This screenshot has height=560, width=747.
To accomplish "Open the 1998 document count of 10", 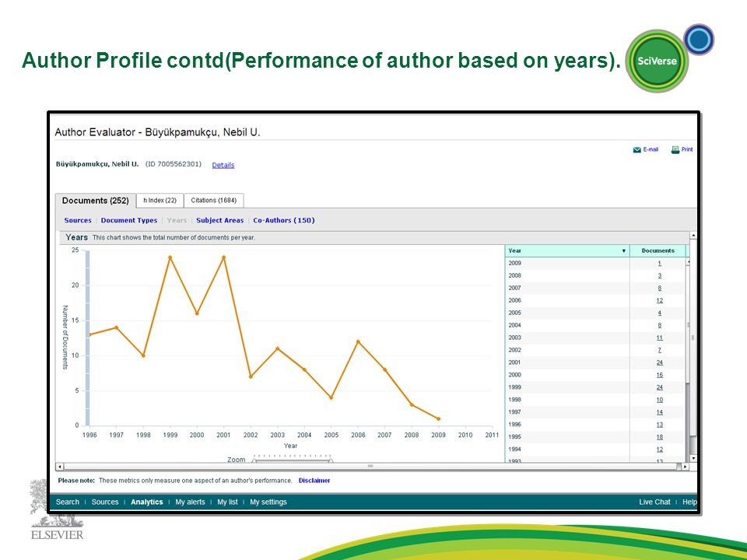I will (659, 400).
